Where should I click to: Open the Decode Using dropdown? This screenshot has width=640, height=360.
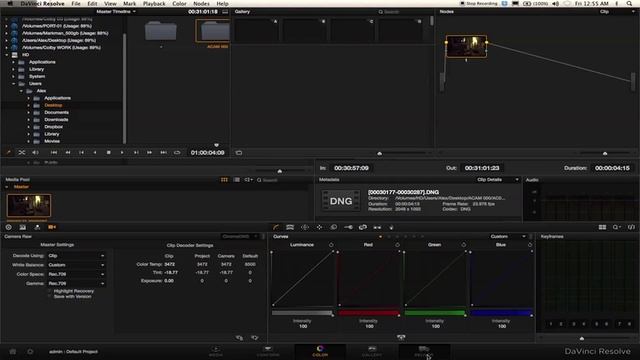click(76, 256)
